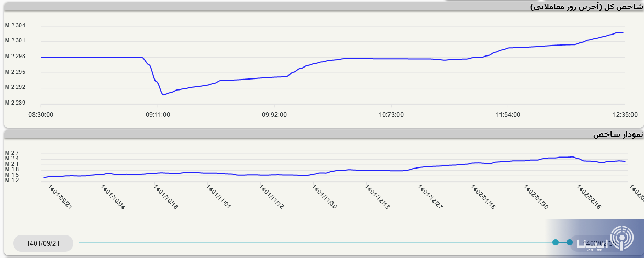
Task: Click the right handle of the date range slider
Action: coord(570,242)
